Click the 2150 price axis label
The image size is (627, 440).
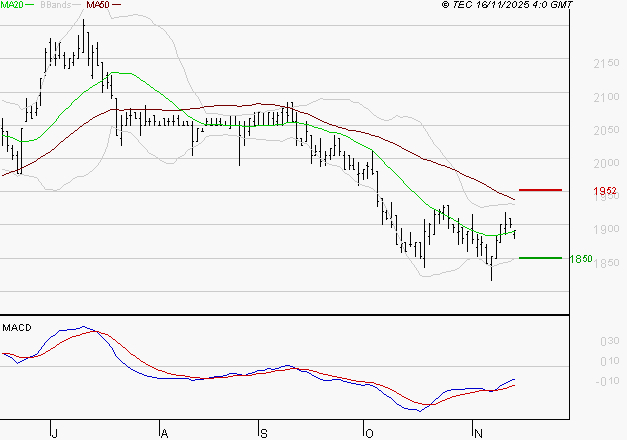[x=606, y=63]
